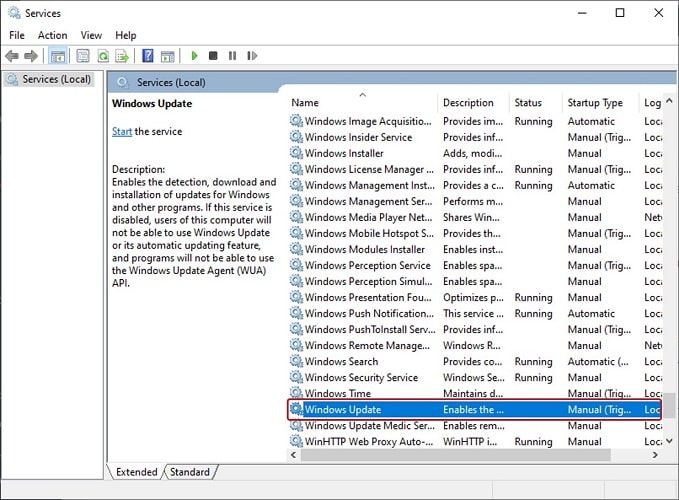Click horizontal scrollbar left arrow

click(x=294, y=455)
